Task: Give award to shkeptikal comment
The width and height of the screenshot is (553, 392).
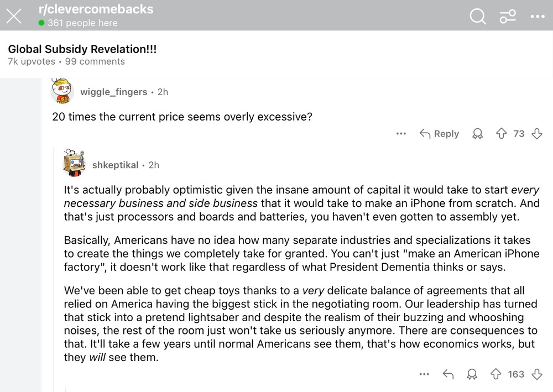Action: pyautogui.click(x=472, y=374)
